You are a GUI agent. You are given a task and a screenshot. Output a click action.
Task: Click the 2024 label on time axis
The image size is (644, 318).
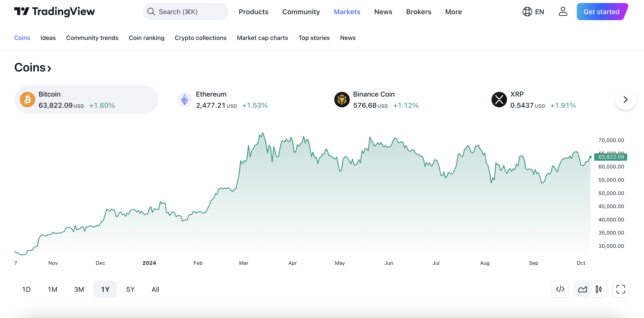(149, 263)
